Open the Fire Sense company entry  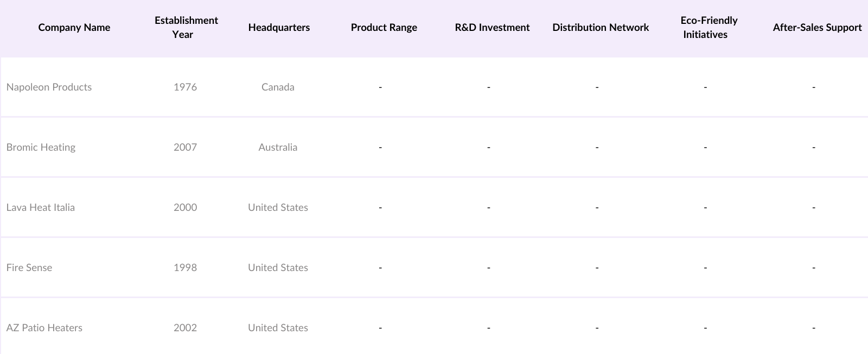pos(29,268)
